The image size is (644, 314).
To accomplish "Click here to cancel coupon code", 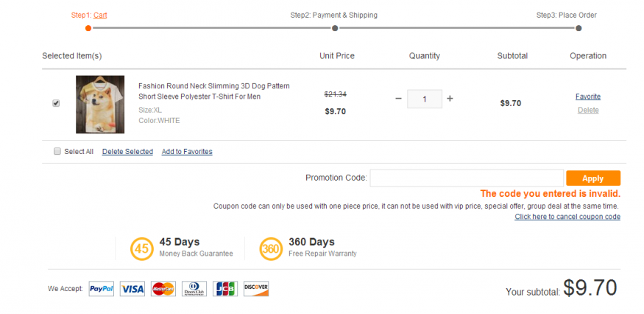I will (x=567, y=217).
